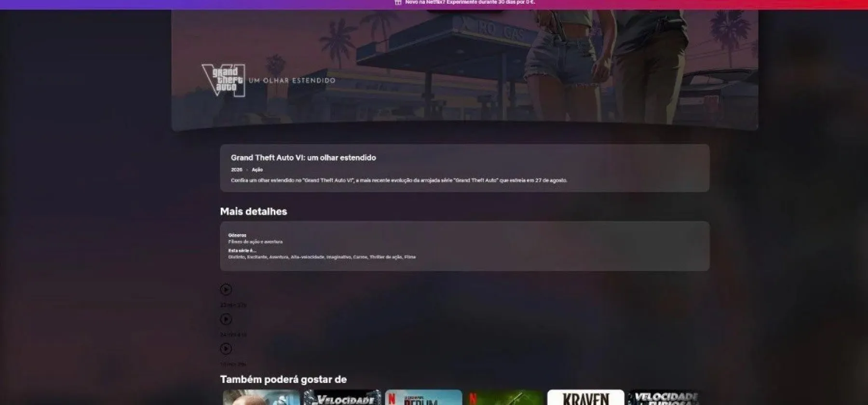The width and height of the screenshot is (868, 405).
Task: Open the Kraven thumbnail
Action: pos(585,397)
